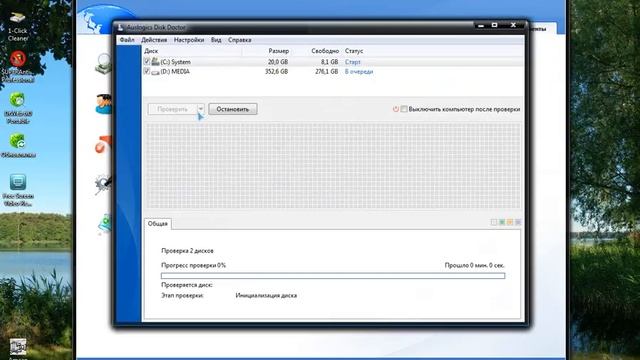
Task: Click the green legend square above report
Action: click(502, 222)
